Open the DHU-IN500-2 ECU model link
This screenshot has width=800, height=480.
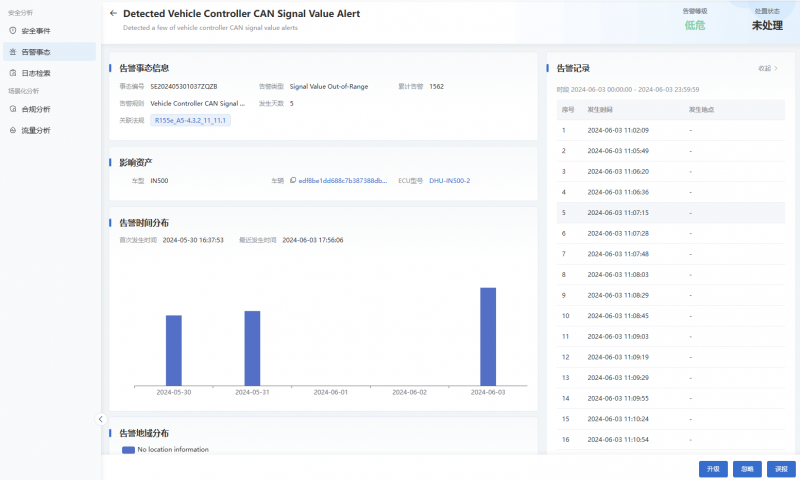point(449,181)
